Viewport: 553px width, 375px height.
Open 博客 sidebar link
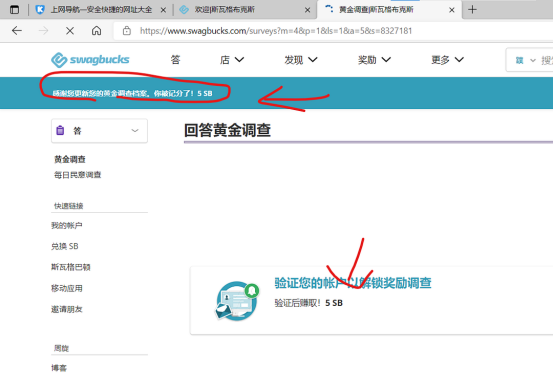[59, 368]
